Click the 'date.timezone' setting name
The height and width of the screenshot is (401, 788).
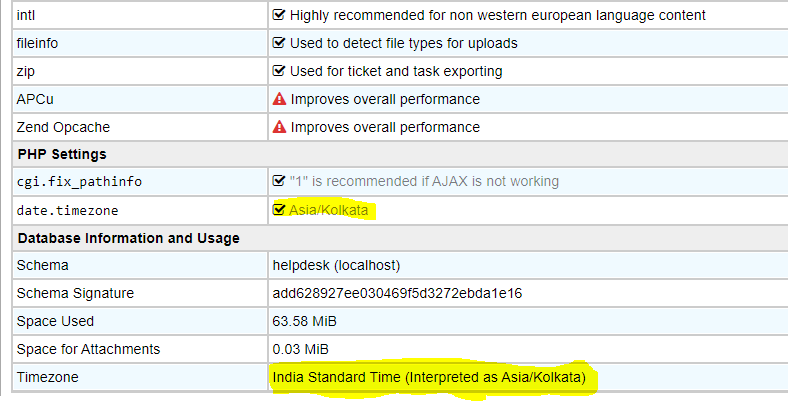tap(67, 211)
